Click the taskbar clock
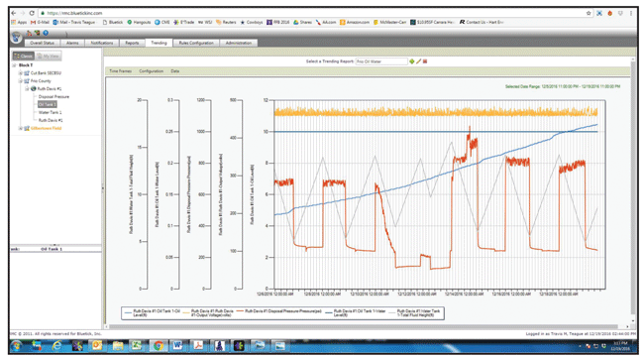The image size is (644, 358). [620, 346]
